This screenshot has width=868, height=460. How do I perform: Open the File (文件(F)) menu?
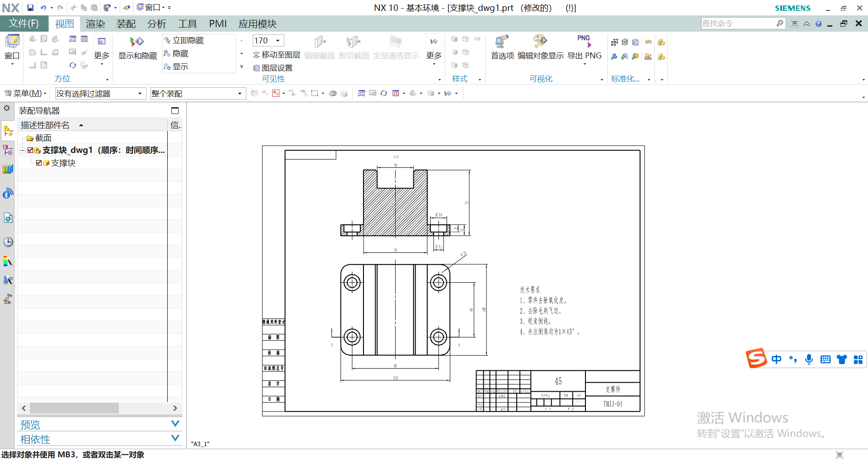pyautogui.click(x=24, y=24)
